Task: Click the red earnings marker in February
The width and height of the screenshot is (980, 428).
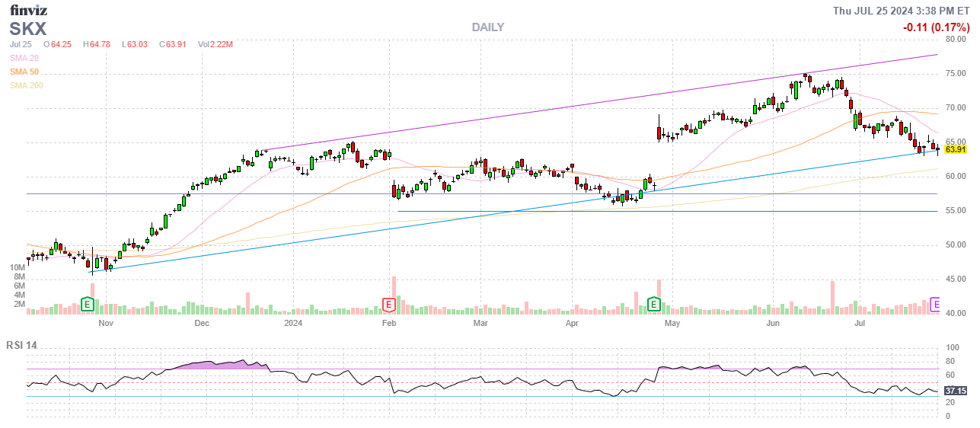Action: pyautogui.click(x=388, y=305)
